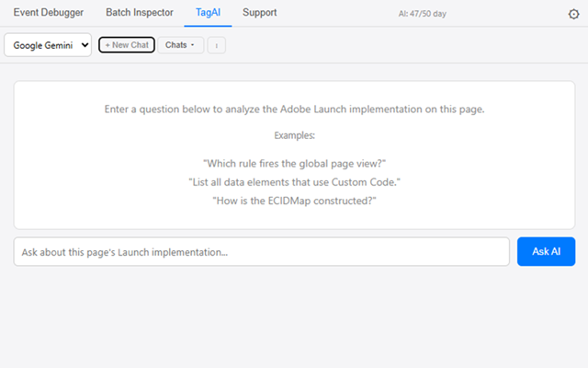
Task: Open the settings gear icon
Action: pyautogui.click(x=573, y=14)
